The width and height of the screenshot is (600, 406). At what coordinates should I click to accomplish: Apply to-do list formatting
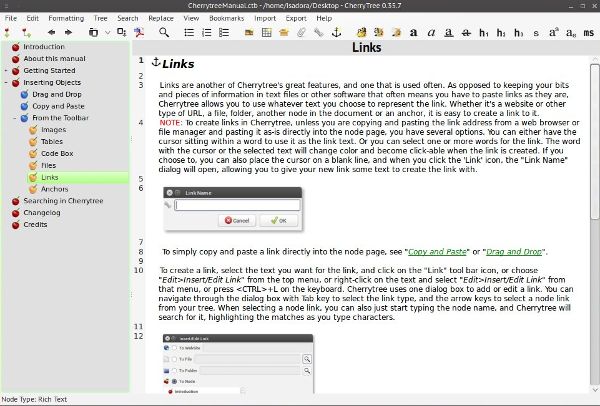[x=224, y=33]
